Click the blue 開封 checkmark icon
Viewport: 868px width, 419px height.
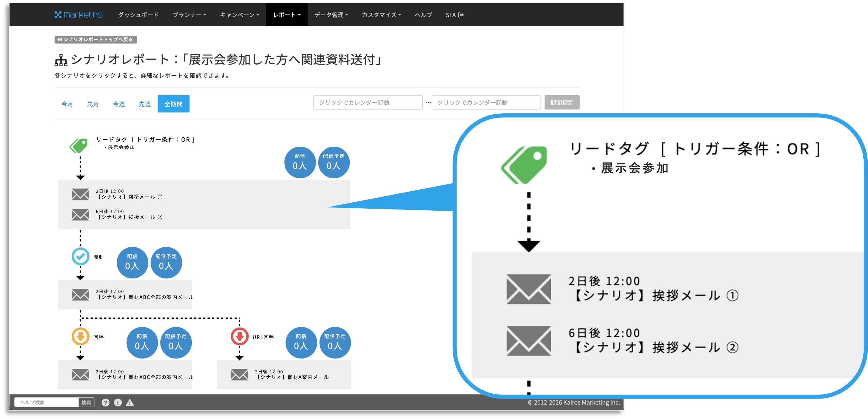(81, 256)
